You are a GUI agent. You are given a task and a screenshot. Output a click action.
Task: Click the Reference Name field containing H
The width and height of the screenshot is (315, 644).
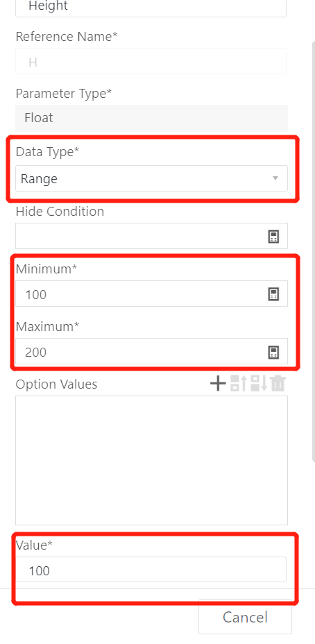[x=151, y=61]
